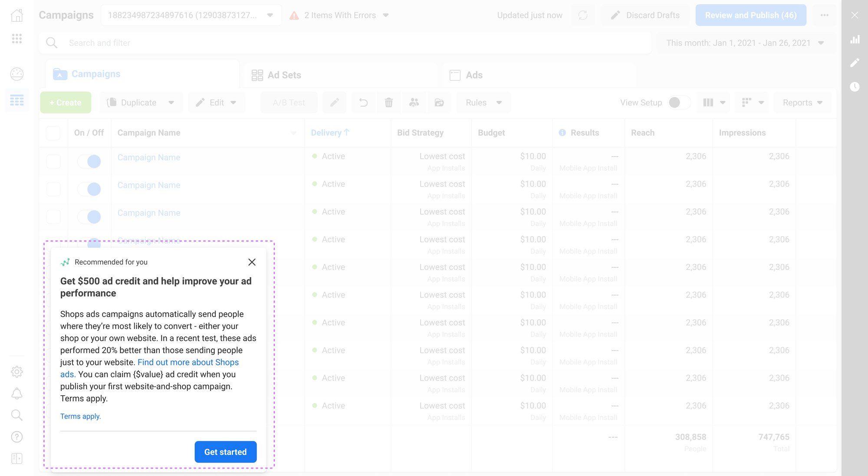868x476 pixels.
Task: Expand the Duplicate dropdown arrow
Action: click(x=171, y=103)
